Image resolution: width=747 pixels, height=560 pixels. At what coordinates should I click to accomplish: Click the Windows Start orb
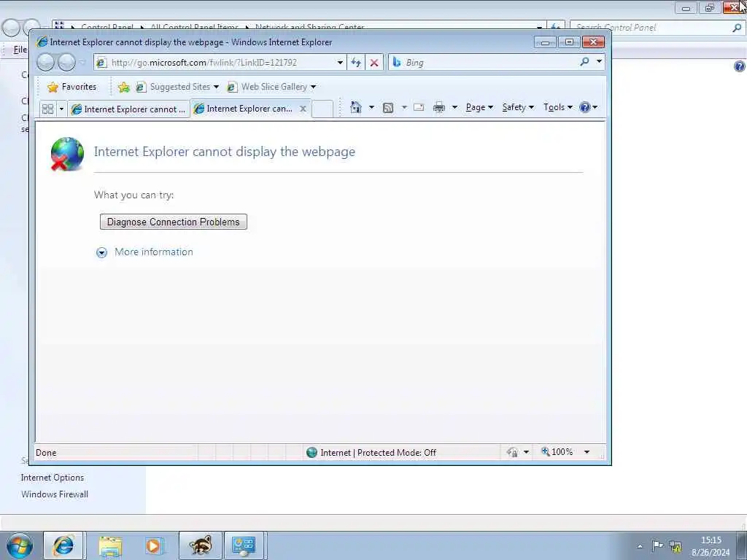pos(20,545)
